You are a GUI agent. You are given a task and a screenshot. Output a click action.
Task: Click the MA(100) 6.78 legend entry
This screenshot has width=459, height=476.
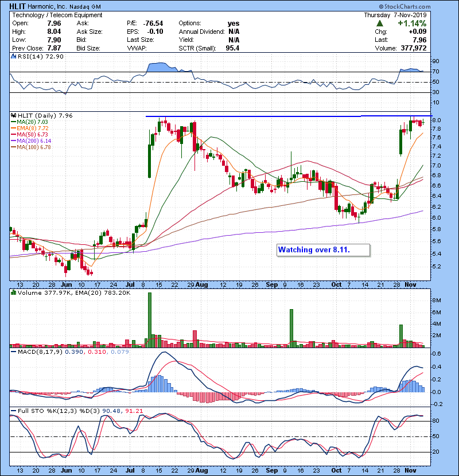pos(30,147)
